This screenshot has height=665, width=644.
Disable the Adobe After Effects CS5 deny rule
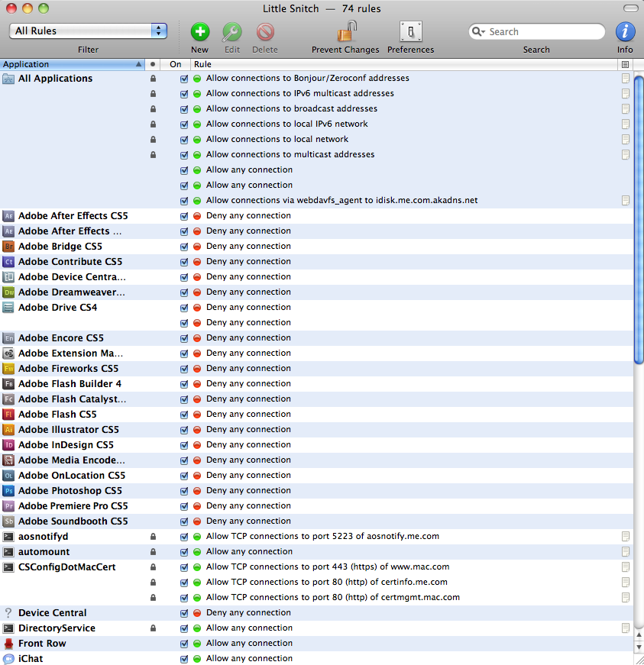[x=184, y=216]
